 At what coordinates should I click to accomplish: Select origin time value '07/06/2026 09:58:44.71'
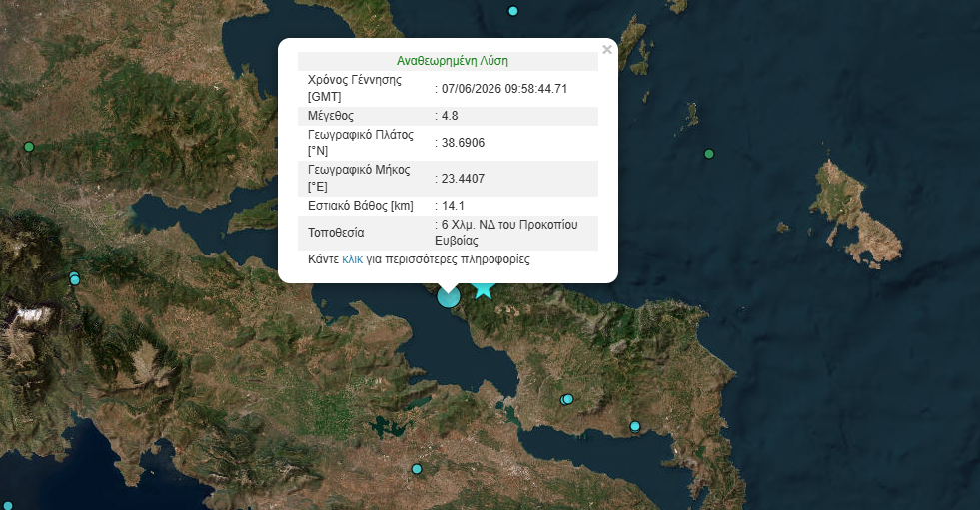(x=504, y=89)
